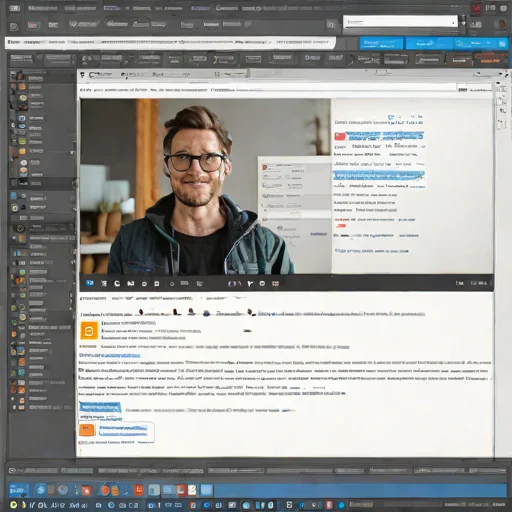
Task: Select the highlighted dark row in left sidebar
Action: pos(43,183)
